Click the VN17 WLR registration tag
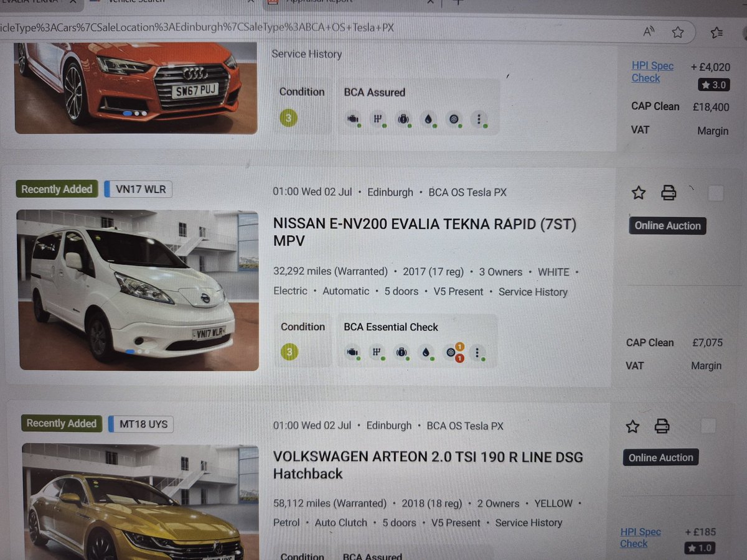The width and height of the screenshot is (747, 560). coord(138,189)
